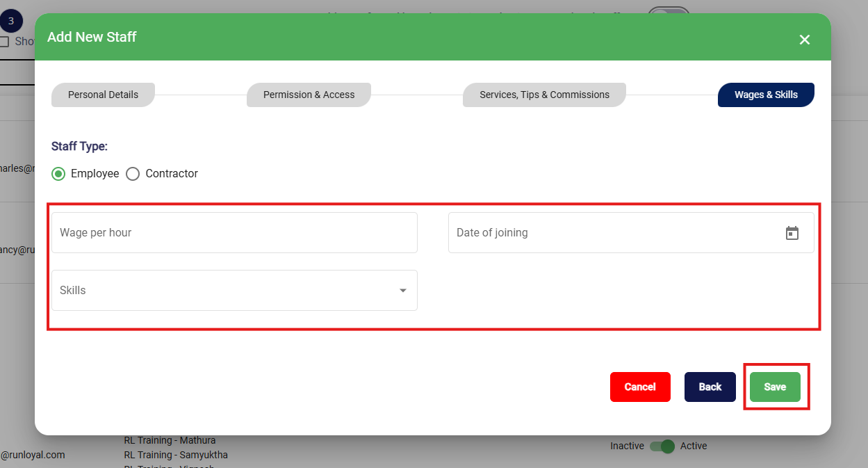Select 'RL Training - Samyuktha' text
Screen dimensions: 868x468
(176, 455)
